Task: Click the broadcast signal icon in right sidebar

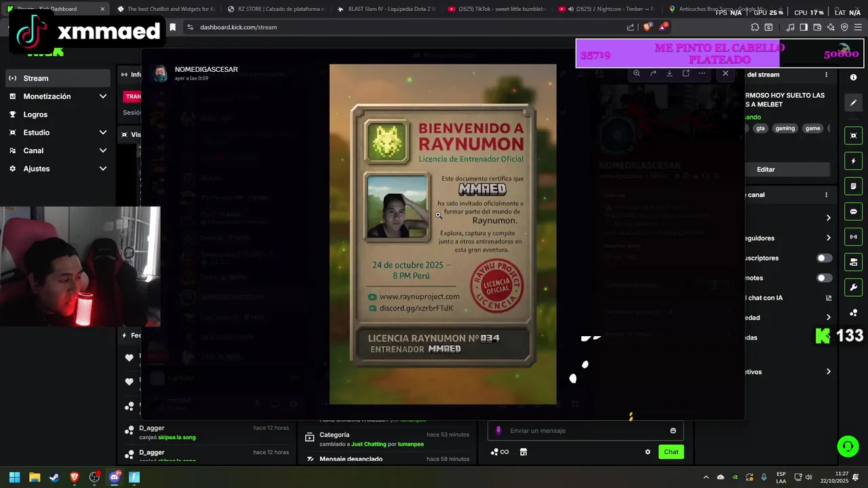Action: (853, 237)
